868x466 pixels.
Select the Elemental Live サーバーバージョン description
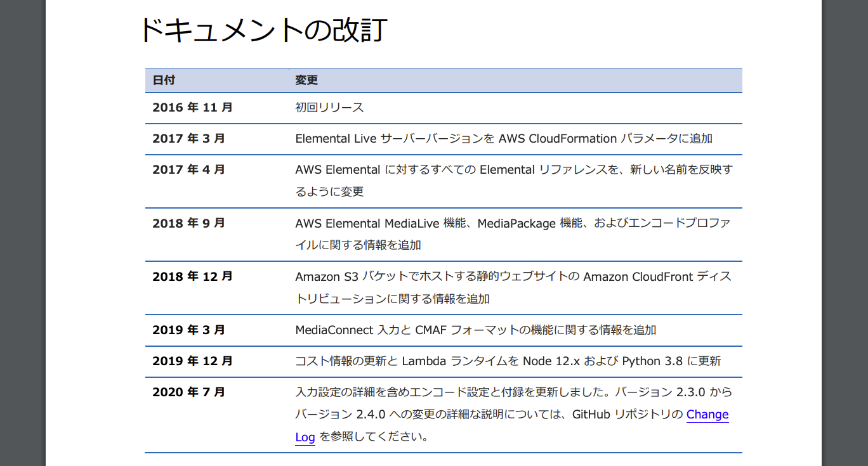coord(504,139)
